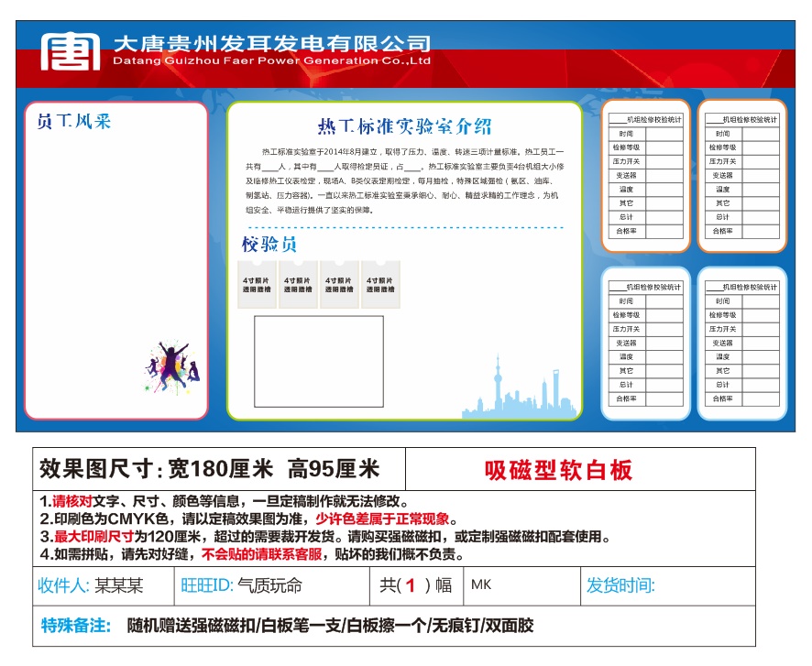Image resolution: width=812 pixels, height=666 pixels.
Task: Click the light blue city skyline illustration
Action: pyautogui.click(x=520, y=388)
